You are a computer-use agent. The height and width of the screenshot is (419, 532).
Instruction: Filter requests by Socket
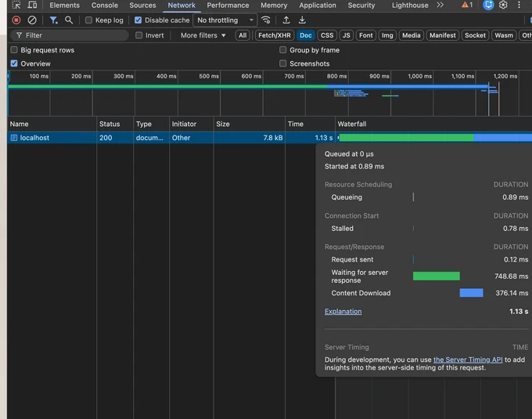(x=475, y=35)
